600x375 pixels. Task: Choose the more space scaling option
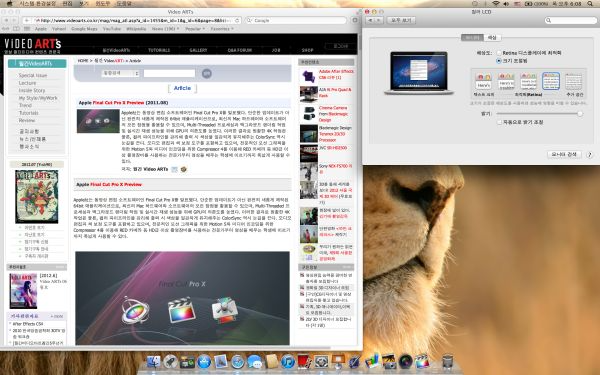574,82
